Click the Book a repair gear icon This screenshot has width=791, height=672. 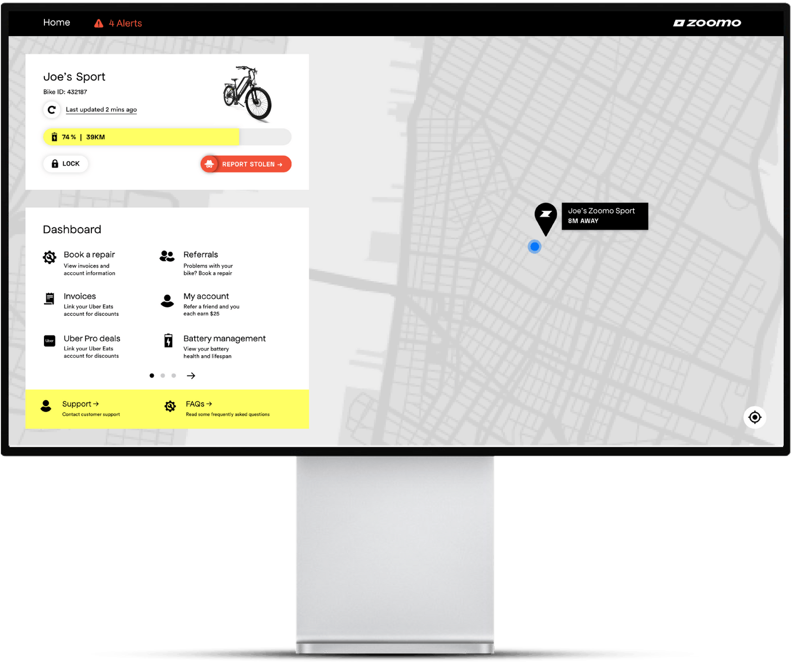click(49, 257)
